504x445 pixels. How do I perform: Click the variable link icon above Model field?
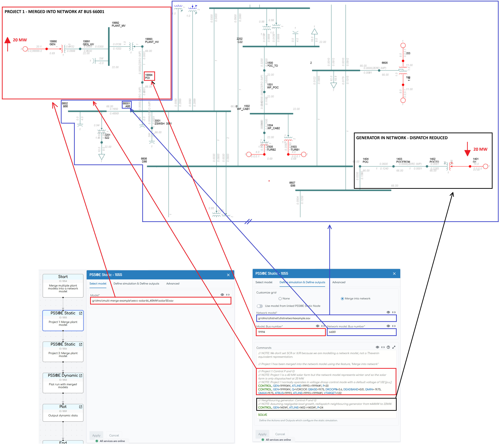228,295
